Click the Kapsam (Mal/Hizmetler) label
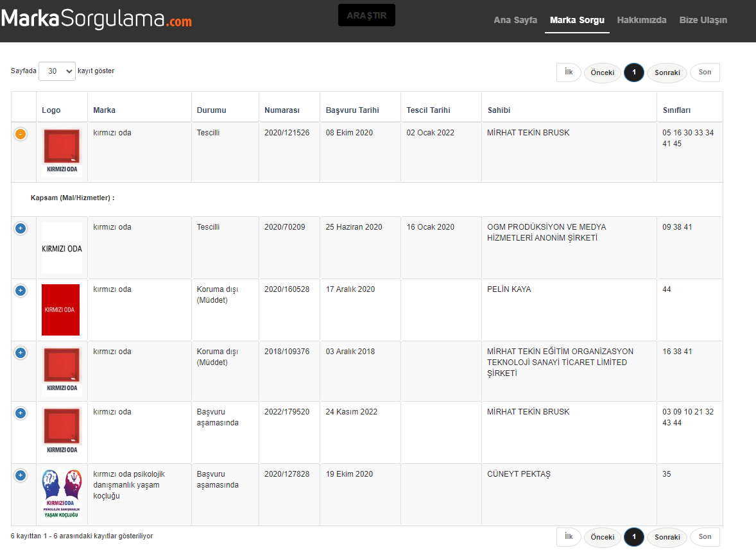Image resolution: width=756 pixels, height=555 pixels. 73,198
